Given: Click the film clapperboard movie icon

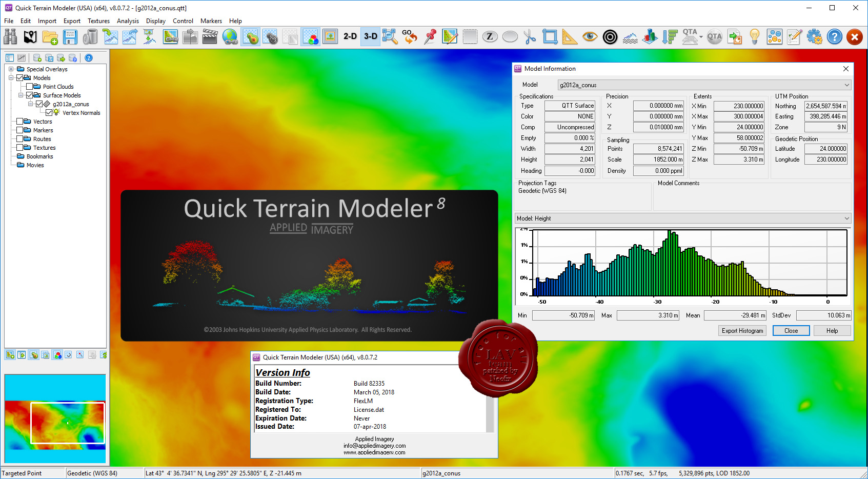Looking at the screenshot, I should [210, 37].
